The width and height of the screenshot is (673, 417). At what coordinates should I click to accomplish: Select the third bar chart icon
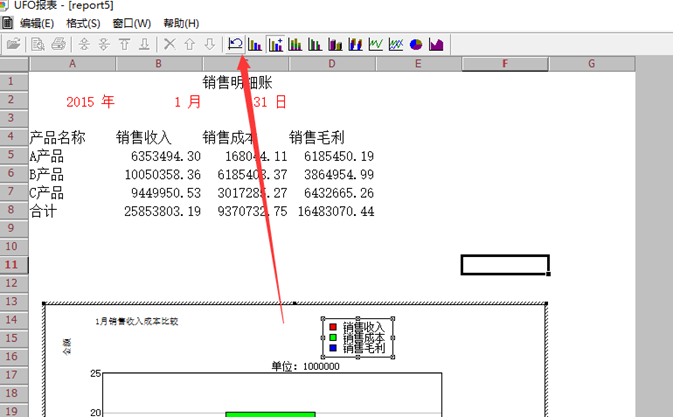(295, 44)
